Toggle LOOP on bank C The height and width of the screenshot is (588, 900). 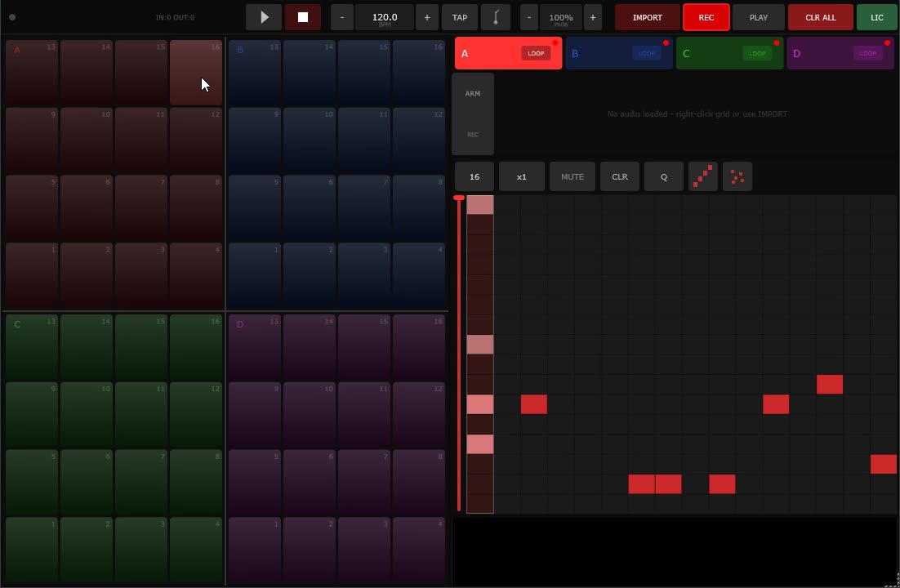757,53
